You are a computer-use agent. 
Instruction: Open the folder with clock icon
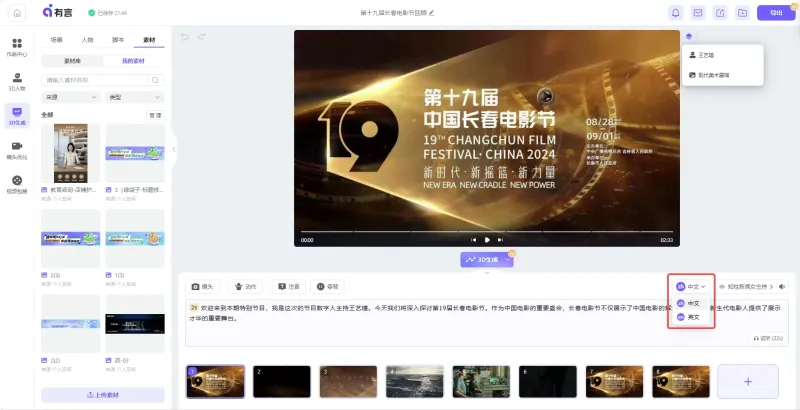click(x=742, y=13)
